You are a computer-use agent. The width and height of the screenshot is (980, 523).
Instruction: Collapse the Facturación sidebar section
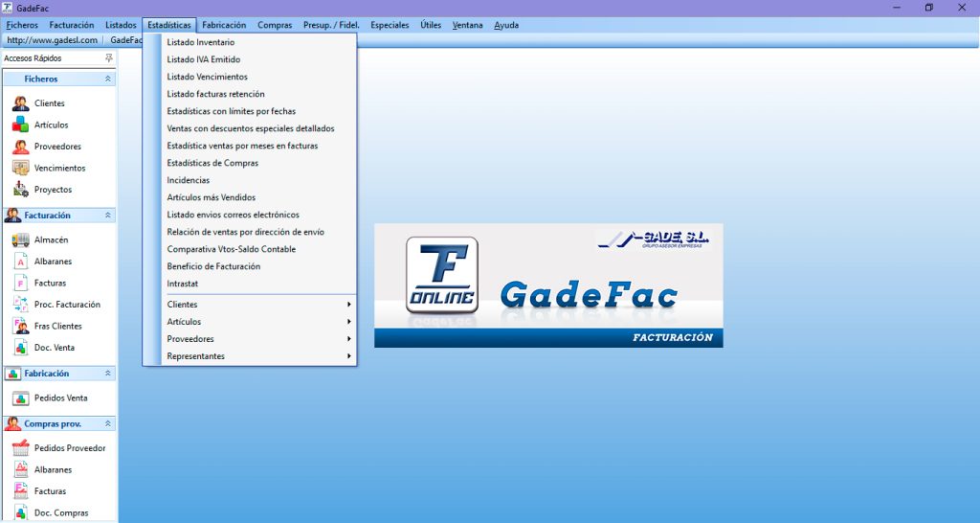click(x=107, y=216)
